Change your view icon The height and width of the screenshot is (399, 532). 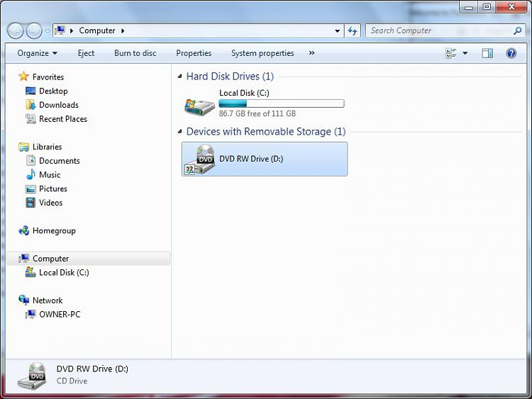click(450, 53)
